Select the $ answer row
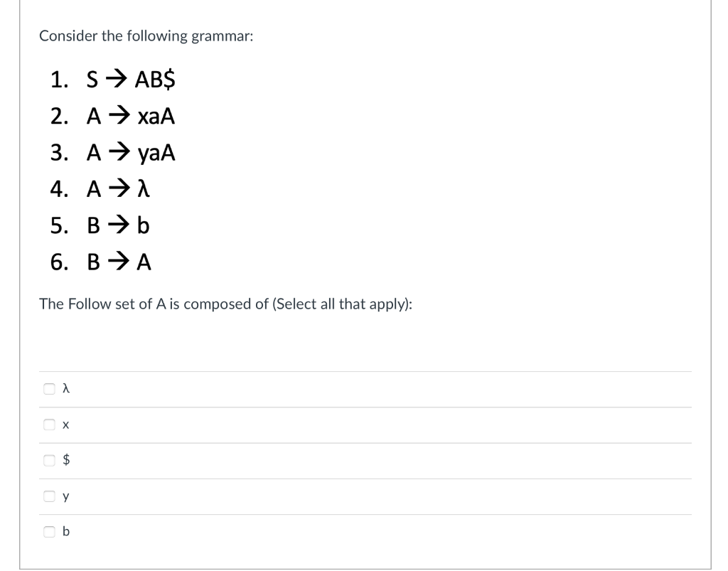Viewport: 728px width, 571px height. pyautogui.click(x=355, y=459)
